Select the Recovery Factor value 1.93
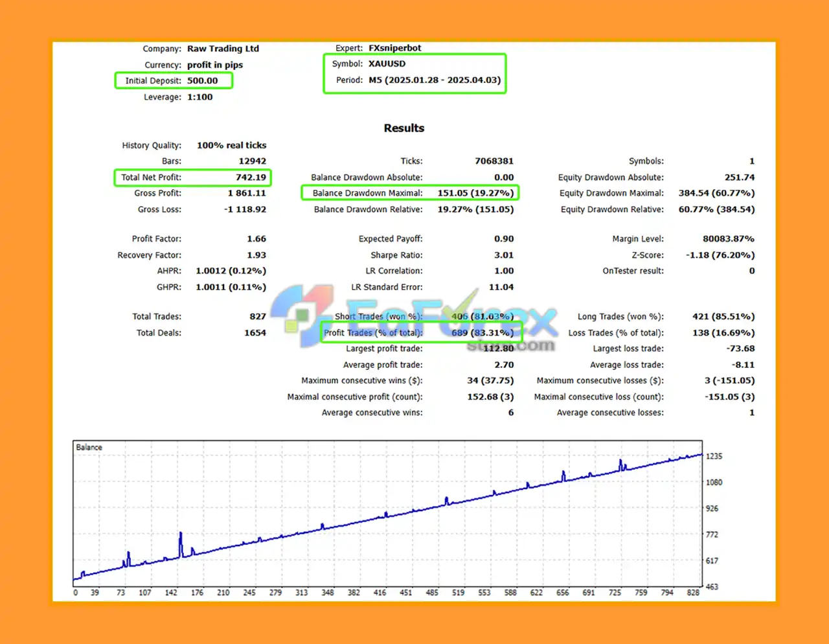The height and width of the screenshot is (644, 829). 256,255
